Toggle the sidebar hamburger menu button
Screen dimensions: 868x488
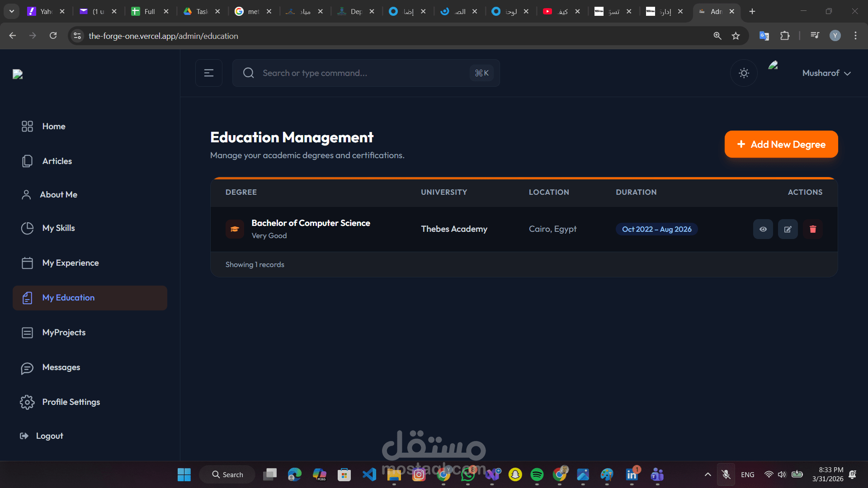[x=208, y=73]
